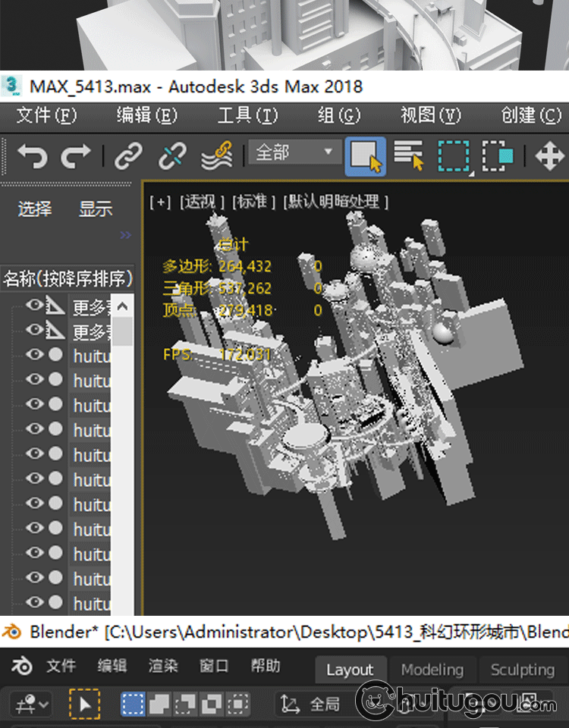The width and height of the screenshot is (569, 728).
Task: Hide the first object via its eye icon
Action: point(34,306)
